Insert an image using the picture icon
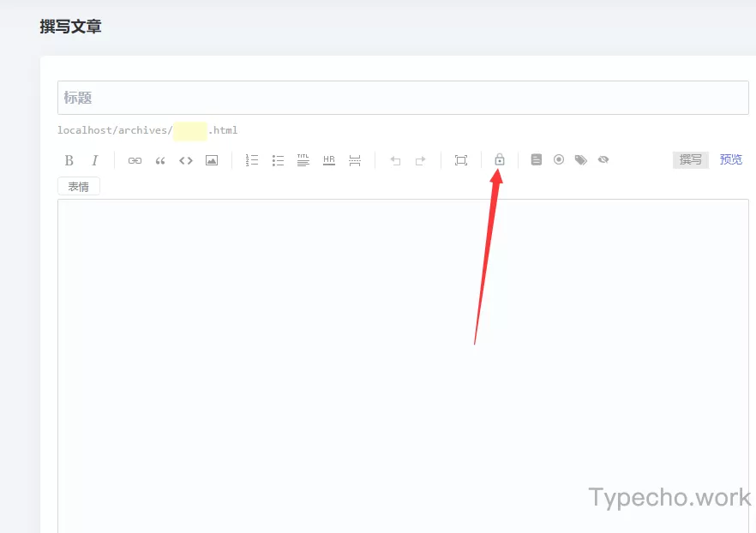 point(212,160)
